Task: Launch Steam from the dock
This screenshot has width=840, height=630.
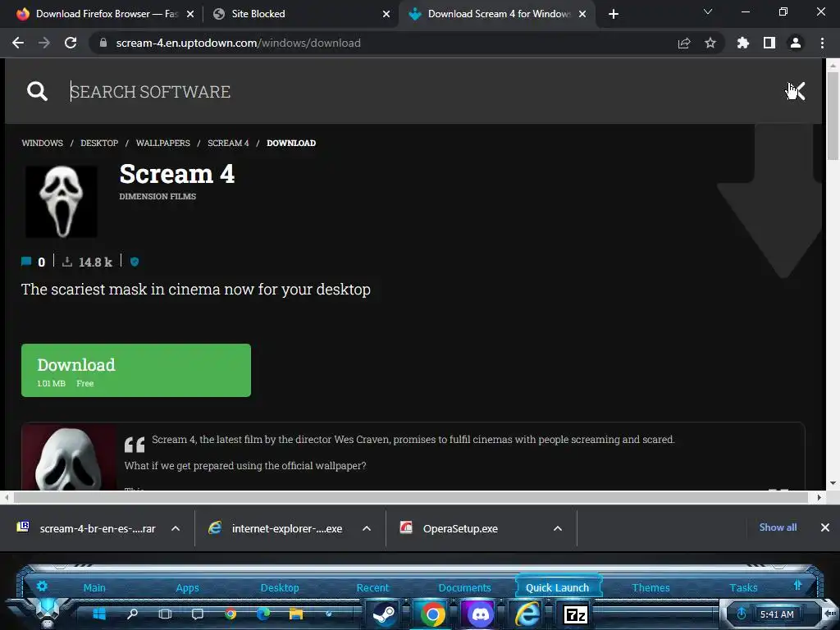Action: (x=384, y=614)
